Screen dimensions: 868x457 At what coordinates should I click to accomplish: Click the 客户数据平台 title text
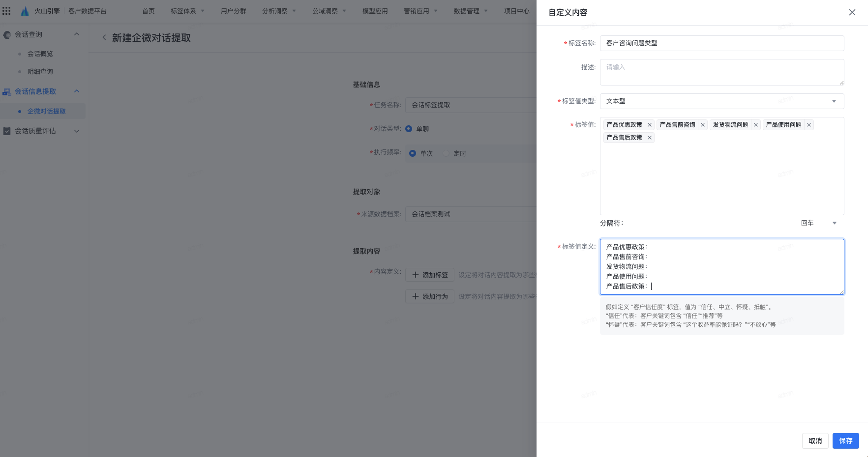[88, 11]
